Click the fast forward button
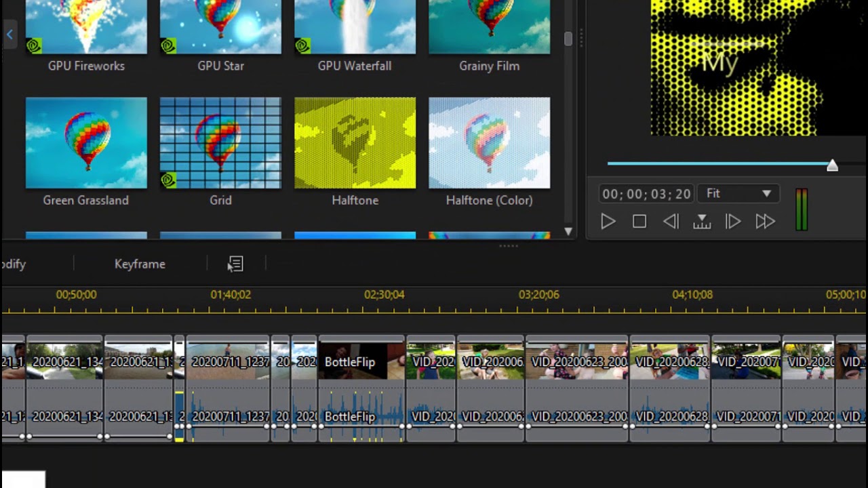Viewport: 868px width, 488px height. point(765,222)
